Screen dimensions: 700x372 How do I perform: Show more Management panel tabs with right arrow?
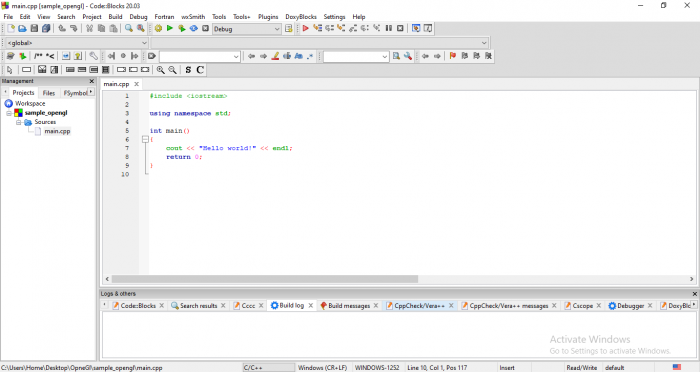click(91, 92)
